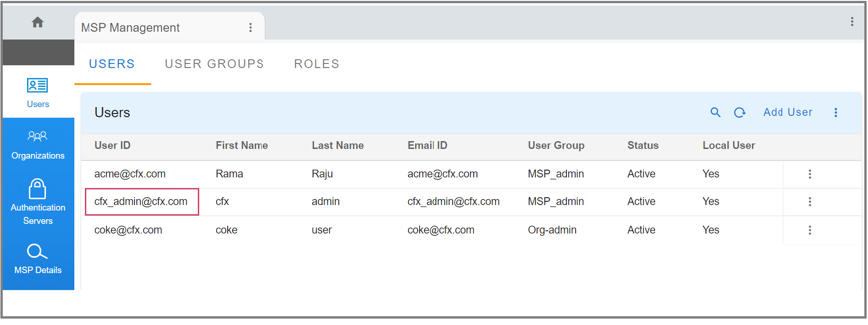Open the Organizations sidebar section
Image resolution: width=868 pixels, height=325 pixels.
[38, 145]
